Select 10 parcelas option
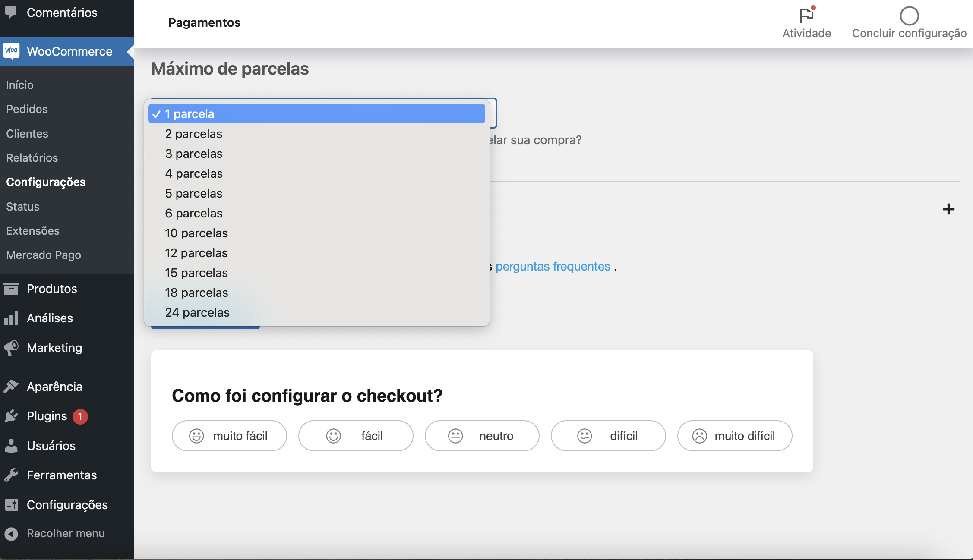The width and height of the screenshot is (973, 560). click(x=317, y=233)
